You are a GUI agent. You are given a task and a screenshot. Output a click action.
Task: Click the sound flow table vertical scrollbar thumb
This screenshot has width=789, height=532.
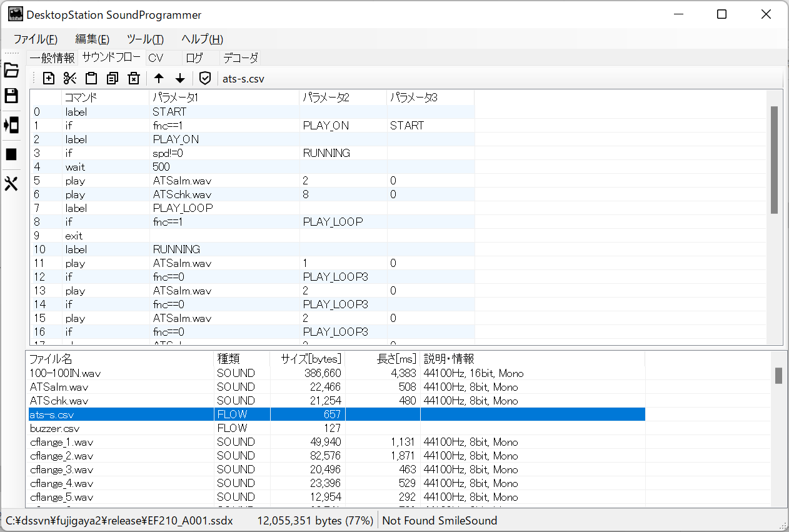coord(774,159)
